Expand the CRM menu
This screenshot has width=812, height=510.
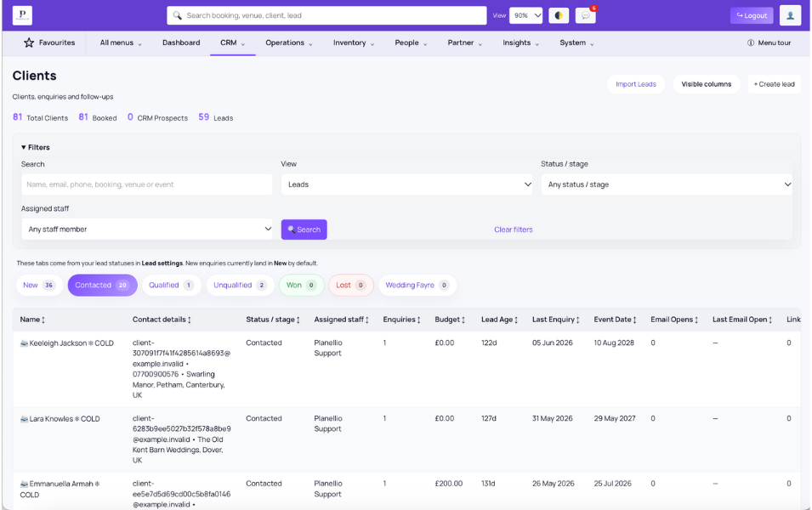coord(232,43)
